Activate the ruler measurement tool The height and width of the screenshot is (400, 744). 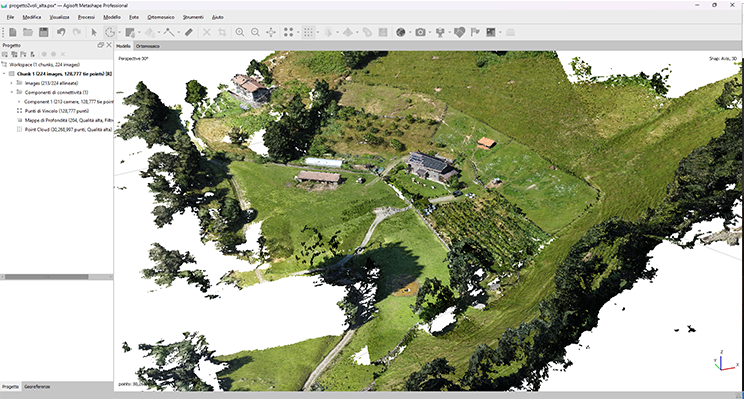pos(189,32)
